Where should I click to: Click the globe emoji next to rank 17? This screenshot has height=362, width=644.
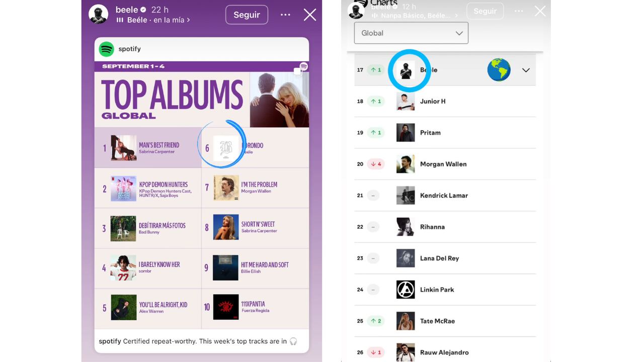(x=499, y=70)
